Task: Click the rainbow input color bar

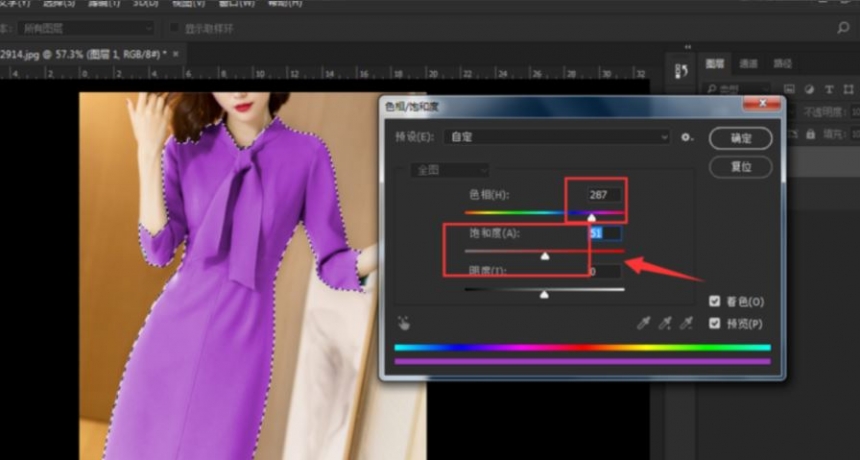Action: 582,348
